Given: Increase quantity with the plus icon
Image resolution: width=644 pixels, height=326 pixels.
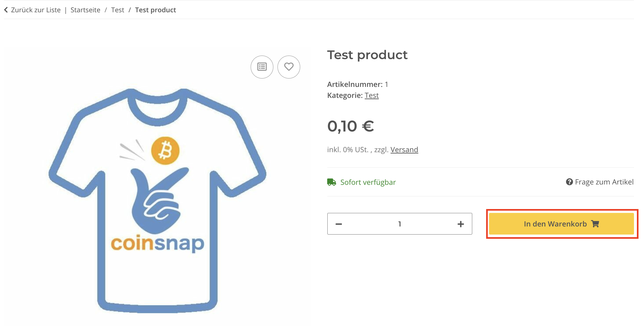Looking at the screenshot, I should pos(461,224).
